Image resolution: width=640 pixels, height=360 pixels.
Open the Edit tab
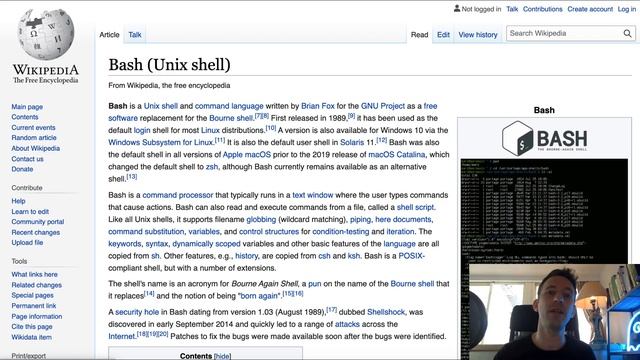pos(443,35)
